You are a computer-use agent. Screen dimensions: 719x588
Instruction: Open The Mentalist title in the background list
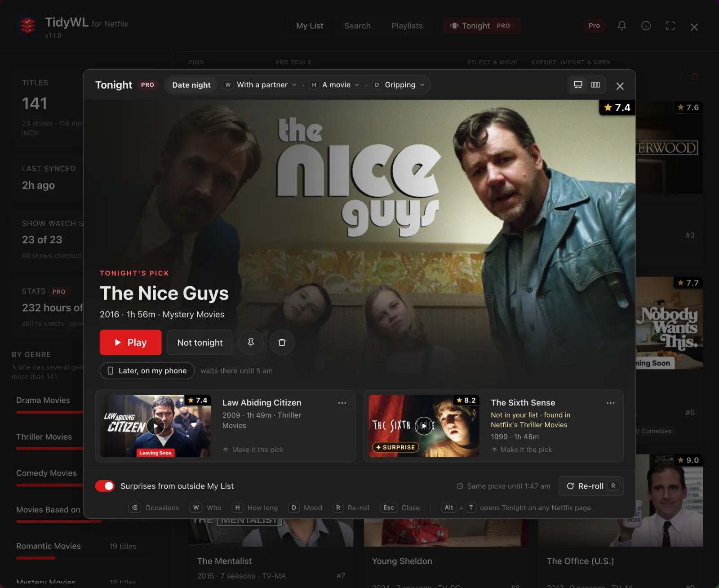click(x=224, y=561)
